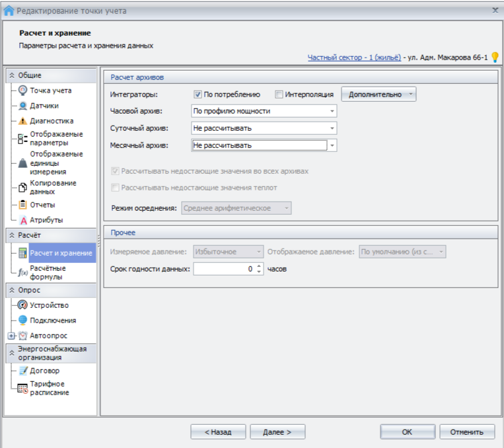This screenshot has width=504, height=448.
Task: Select the Датчики sensor icon
Action: 23,106
